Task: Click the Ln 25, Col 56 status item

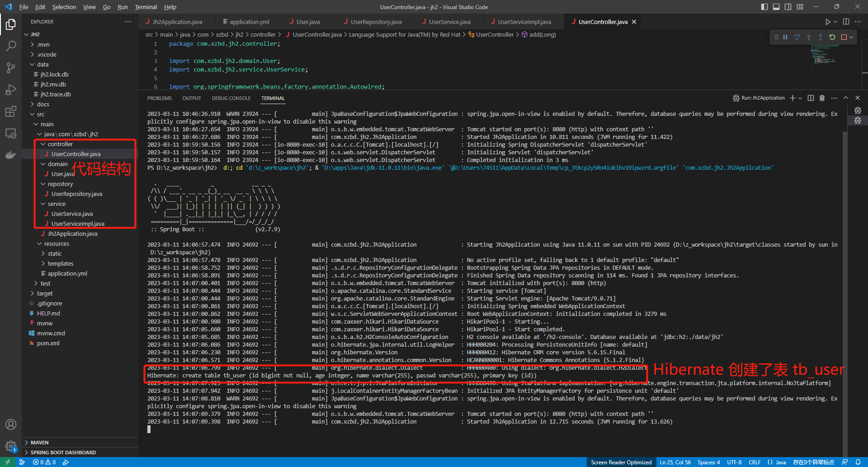Action: coord(675,462)
